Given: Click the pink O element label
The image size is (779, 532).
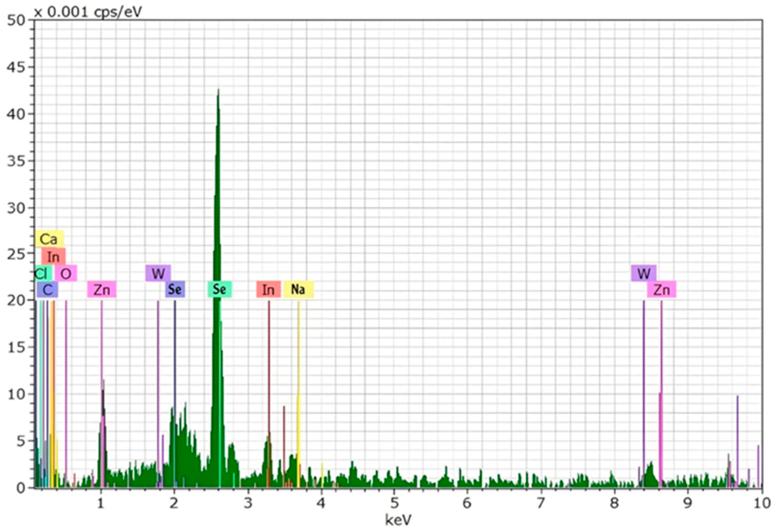Looking at the screenshot, I should (x=66, y=273).
